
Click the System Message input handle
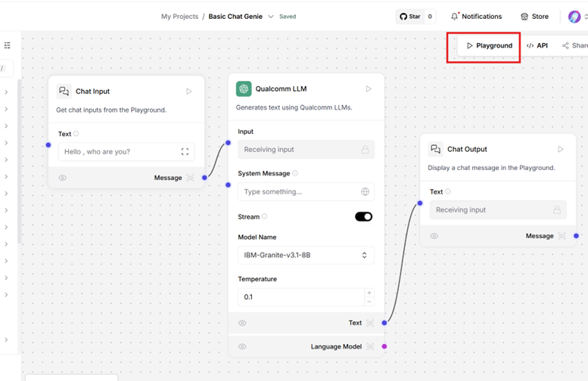(228, 184)
